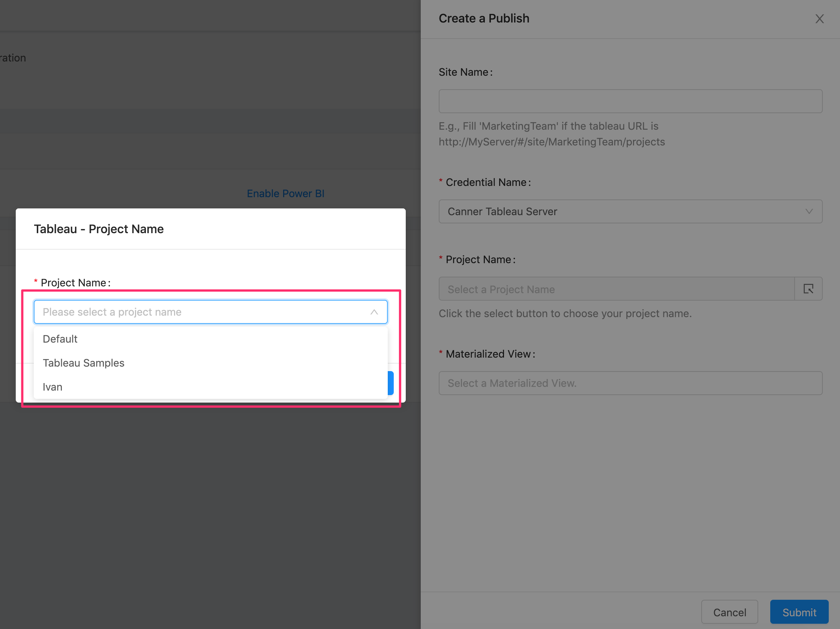
Task: Open the Credential Name dropdown
Action: (630, 211)
